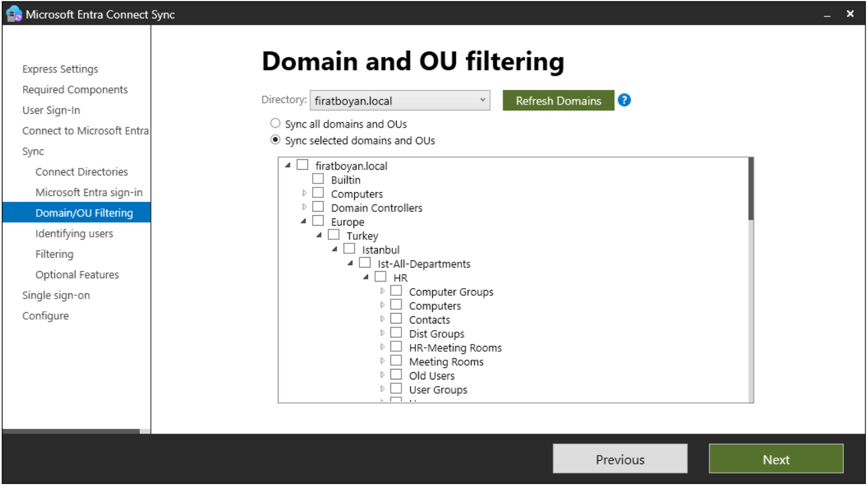
Task: Collapse the HR node
Action: point(366,278)
